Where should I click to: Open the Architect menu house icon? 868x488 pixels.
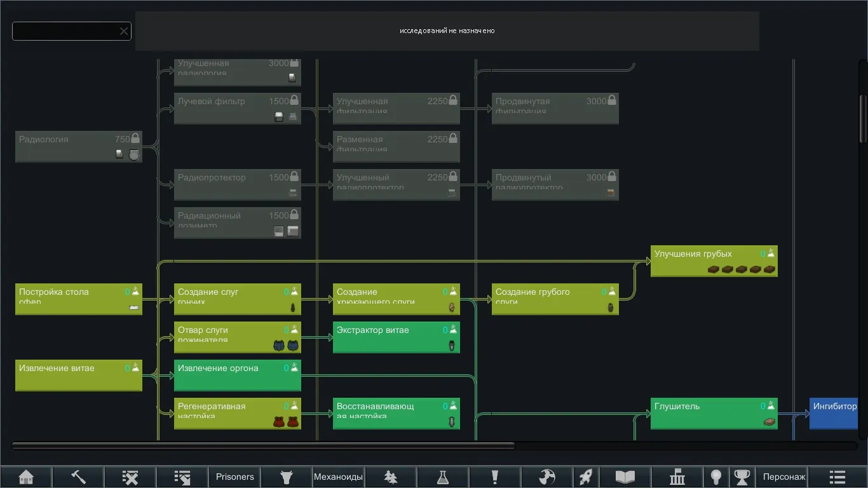tap(26, 477)
